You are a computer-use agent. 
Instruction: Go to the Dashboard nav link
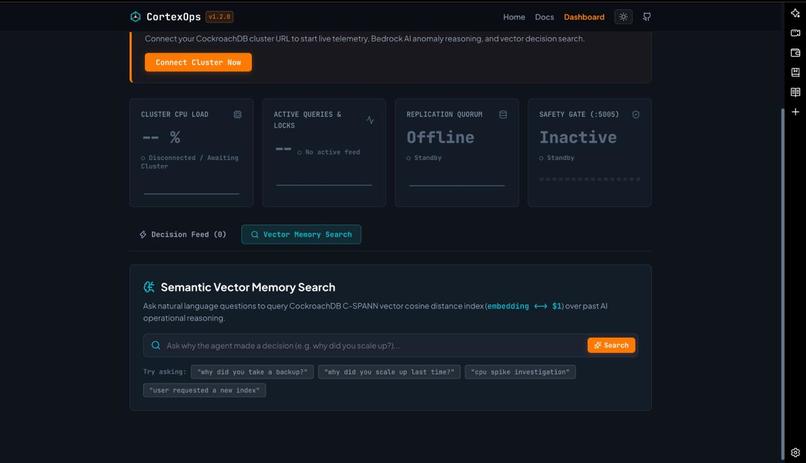[x=584, y=17]
